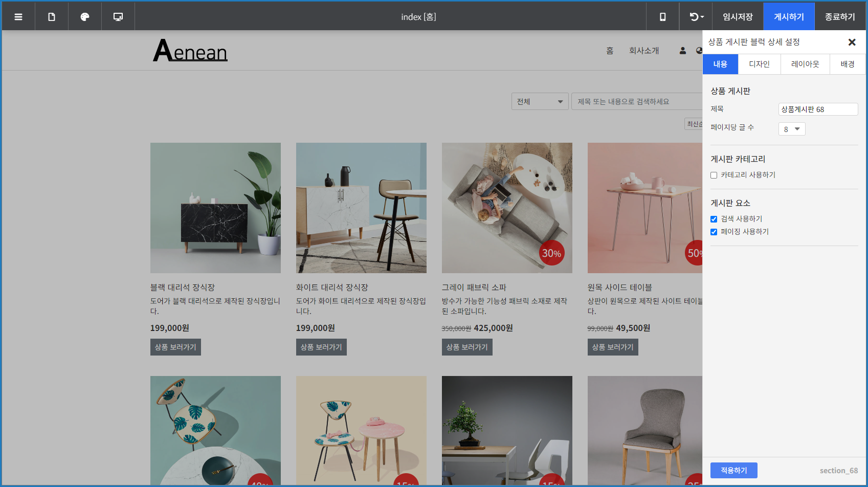Click the 적용하기 button
This screenshot has width=868, height=487.
pyautogui.click(x=733, y=470)
